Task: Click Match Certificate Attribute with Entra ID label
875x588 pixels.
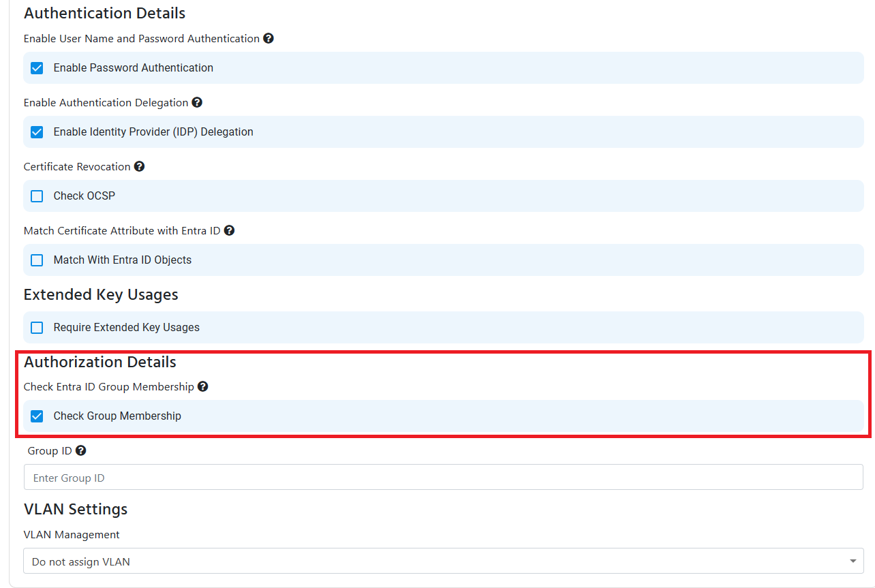Action: (122, 231)
